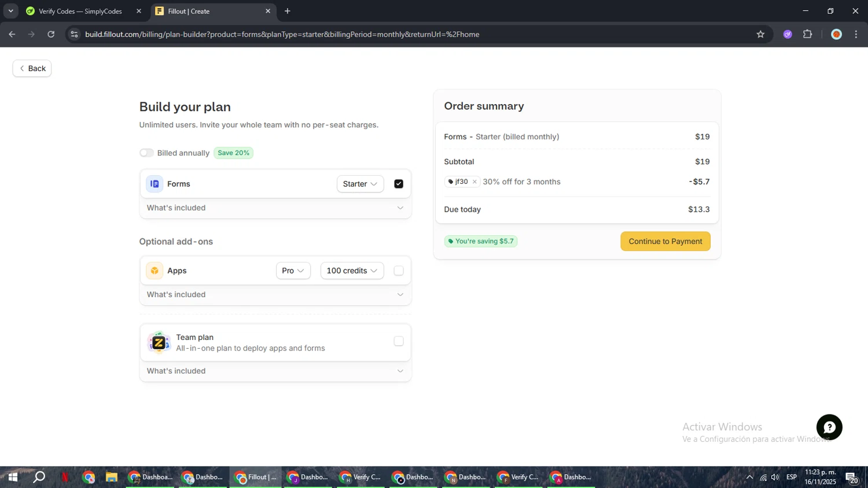Remove the jf30 coupon code

475,182
